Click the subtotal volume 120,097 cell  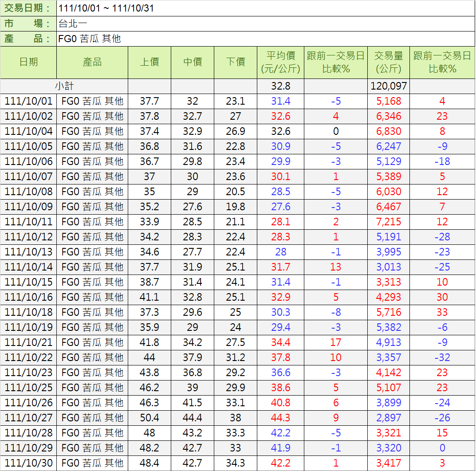tap(389, 86)
